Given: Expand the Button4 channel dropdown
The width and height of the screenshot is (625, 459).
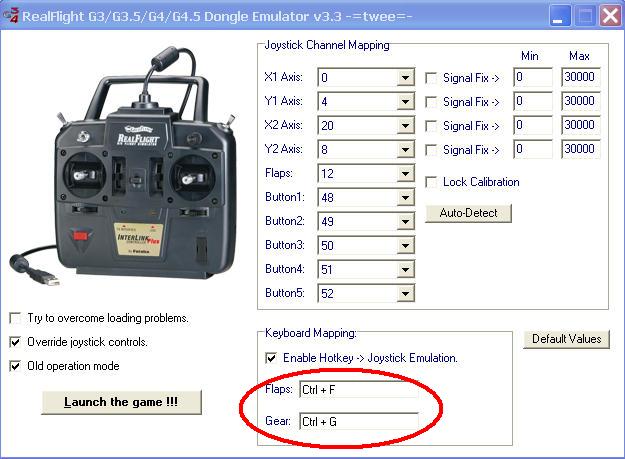Looking at the screenshot, I should pos(405,269).
